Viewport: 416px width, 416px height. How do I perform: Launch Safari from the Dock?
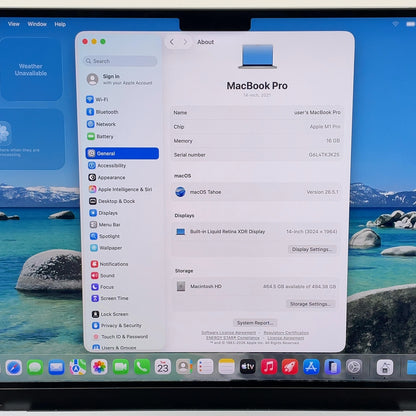tap(14, 368)
